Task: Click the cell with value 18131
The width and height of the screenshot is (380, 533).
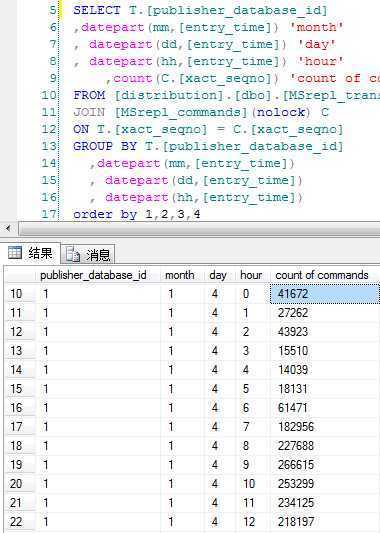Action: point(325,389)
